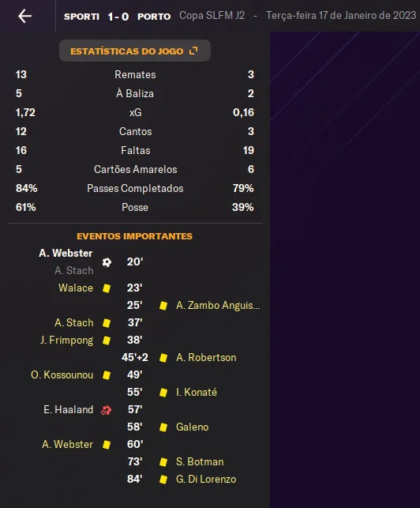
Task: Click S. Botman player name
Action: tap(200, 461)
